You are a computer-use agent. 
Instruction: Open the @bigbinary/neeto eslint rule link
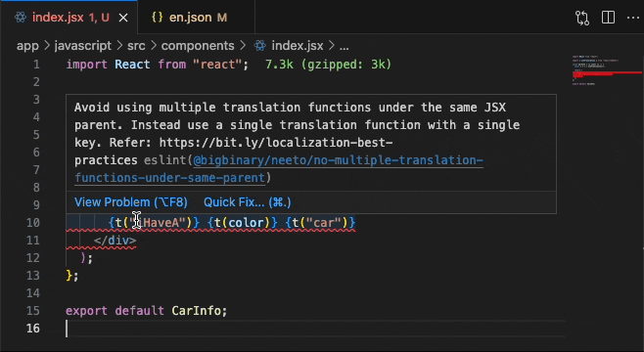pyautogui.click(x=338, y=160)
